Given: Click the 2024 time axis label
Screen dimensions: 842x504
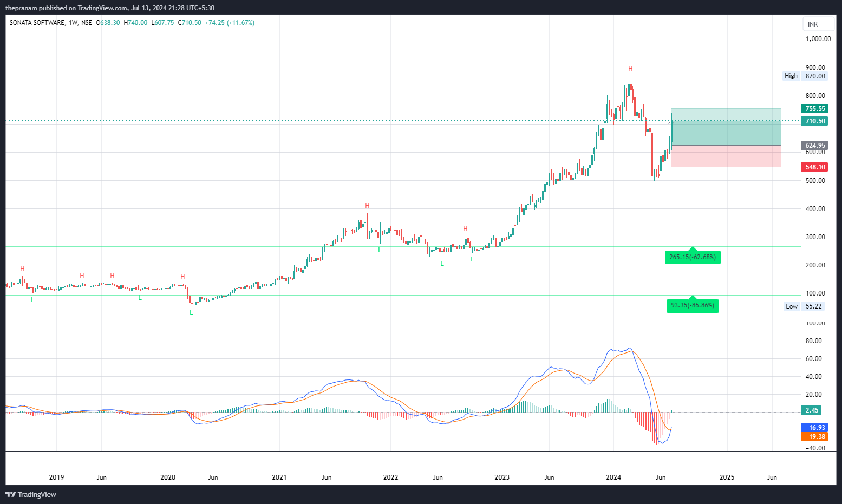Looking at the screenshot, I should [613, 477].
